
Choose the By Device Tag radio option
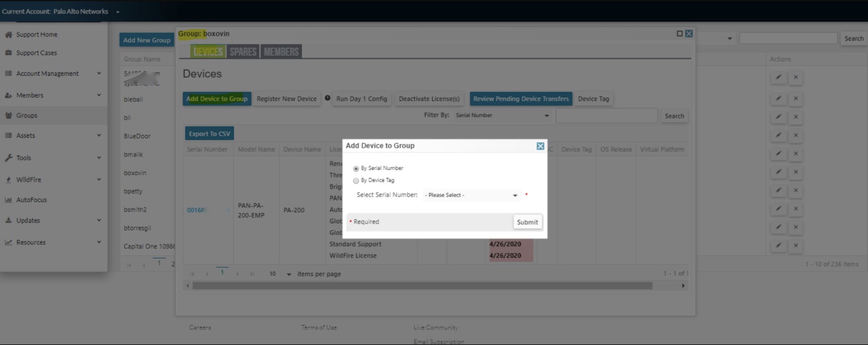[x=356, y=181]
